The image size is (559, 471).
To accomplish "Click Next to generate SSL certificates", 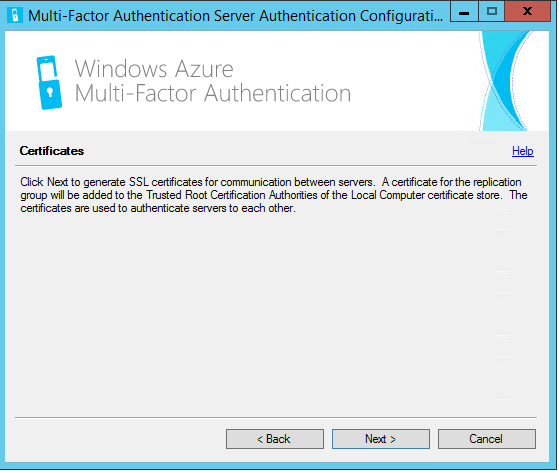I will (x=381, y=439).
